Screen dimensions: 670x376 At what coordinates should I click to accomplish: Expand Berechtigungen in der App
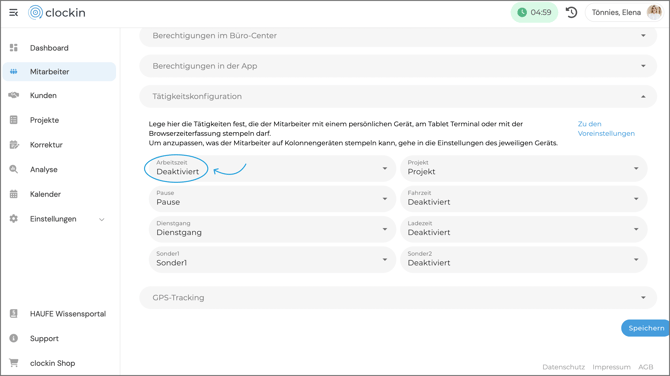click(398, 66)
